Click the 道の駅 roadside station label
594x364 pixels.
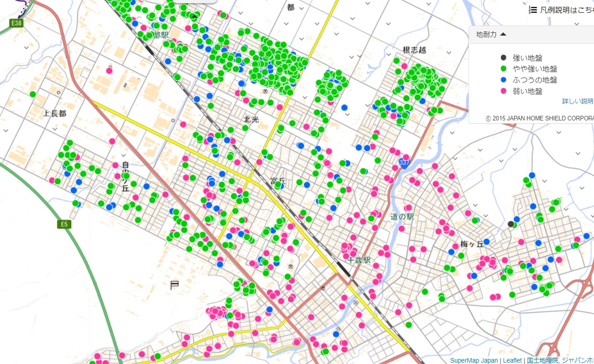(x=402, y=216)
